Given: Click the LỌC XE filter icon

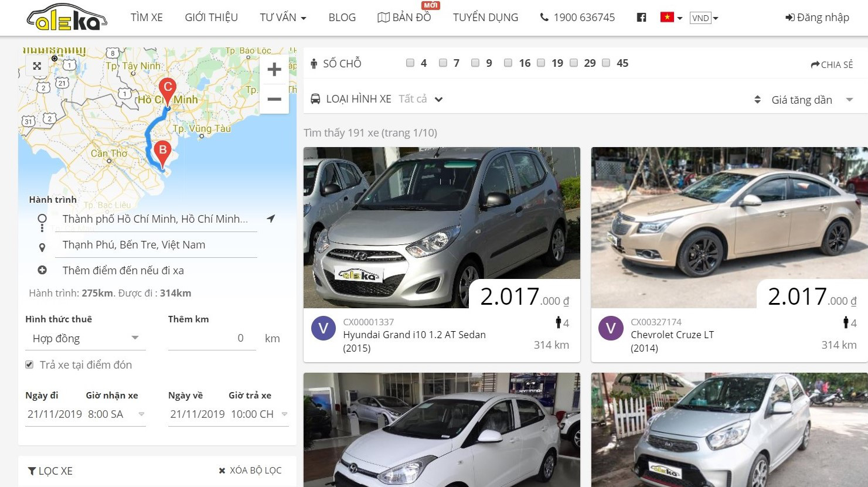Looking at the screenshot, I should point(32,471).
